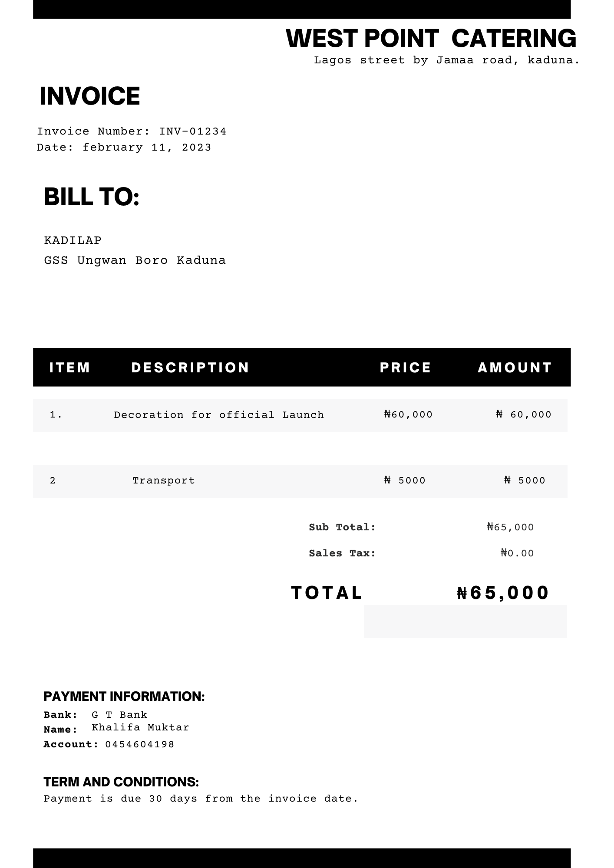Screen dimensions: 614x868
Task: Click the Transport row description
Action: coord(164,480)
